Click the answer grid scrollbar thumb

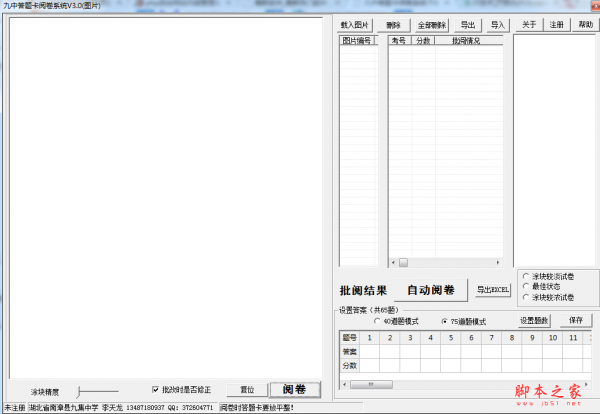[371, 384]
